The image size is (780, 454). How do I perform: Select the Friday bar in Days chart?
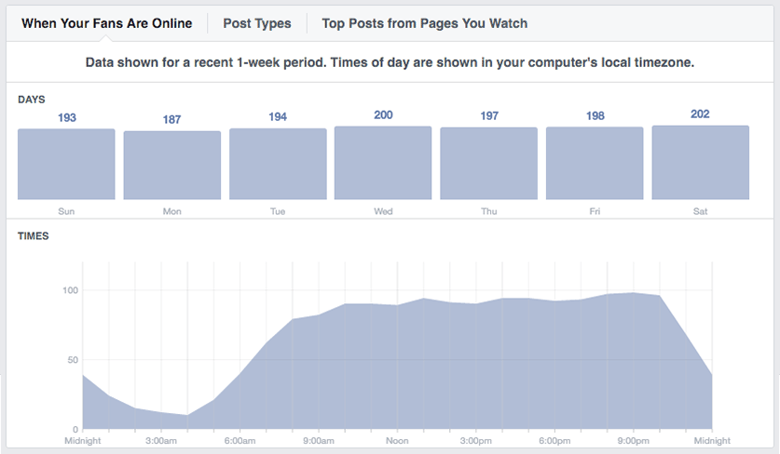coord(594,163)
